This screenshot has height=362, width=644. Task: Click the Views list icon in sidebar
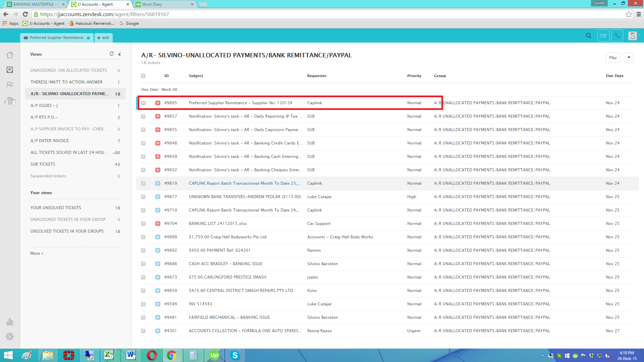(x=10, y=70)
